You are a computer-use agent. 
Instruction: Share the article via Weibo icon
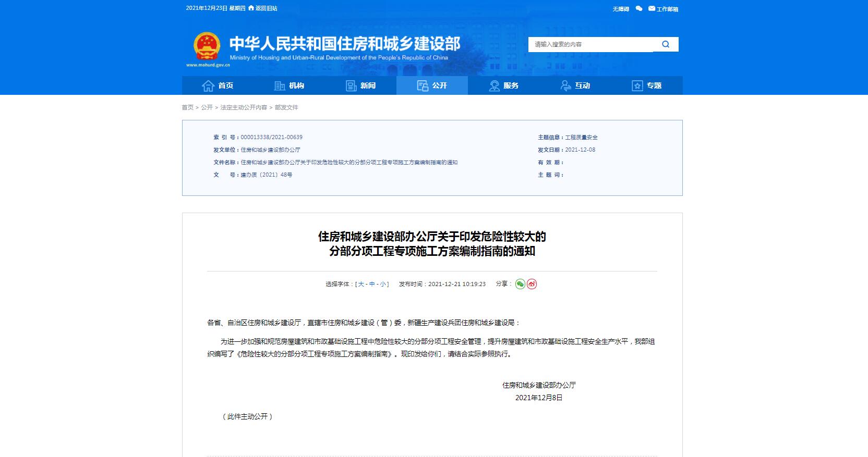point(532,284)
